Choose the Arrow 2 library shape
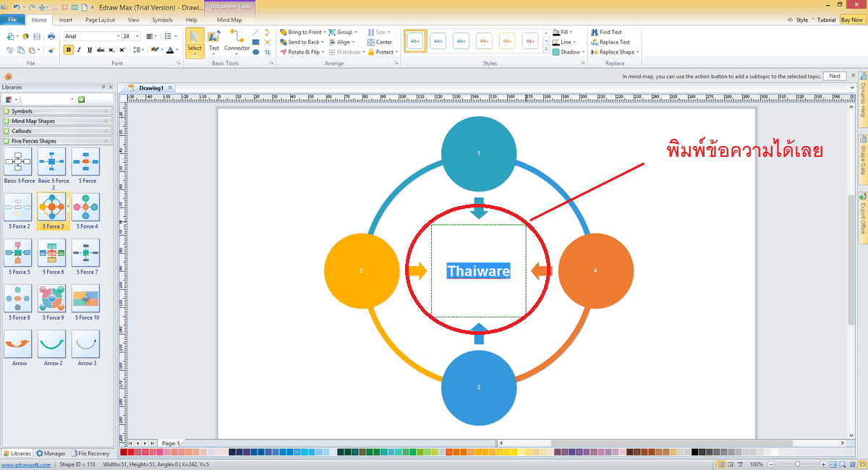 click(x=53, y=348)
